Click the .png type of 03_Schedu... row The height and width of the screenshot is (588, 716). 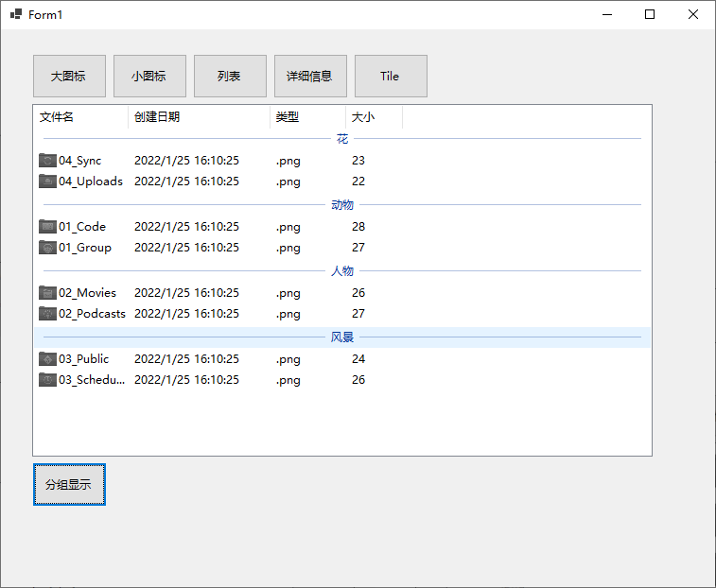[x=288, y=381]
